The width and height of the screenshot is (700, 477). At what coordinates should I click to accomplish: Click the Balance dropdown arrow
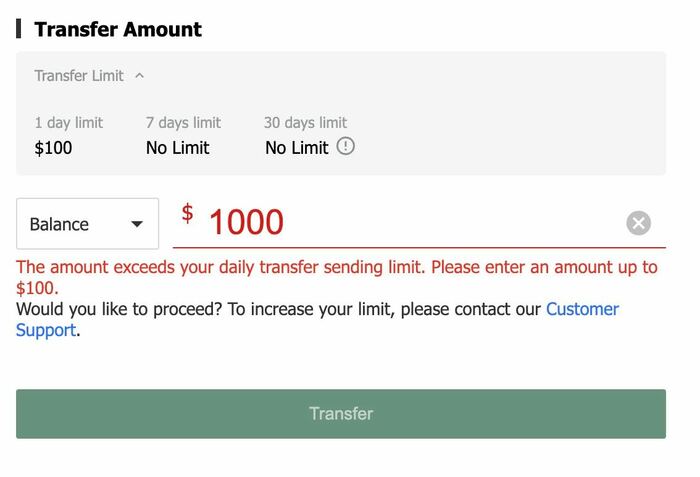pyautogui.click(x=137, y=224)
